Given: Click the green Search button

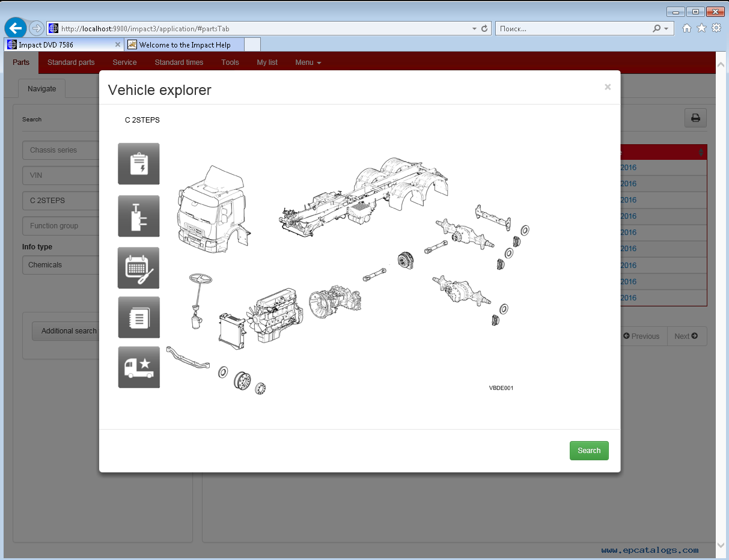Looking at the screenshot, I should (589, 451).
